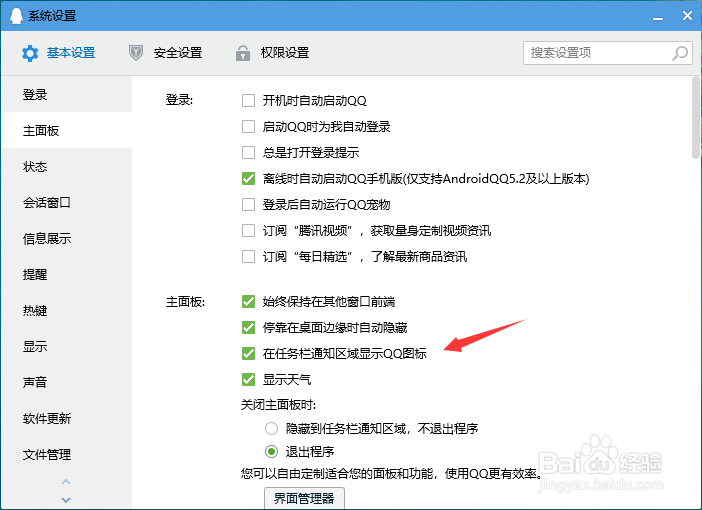Uncheck the 显示天气 checkbox
The height and width of the screenshot is (510, 702).
tap(248, 379)
